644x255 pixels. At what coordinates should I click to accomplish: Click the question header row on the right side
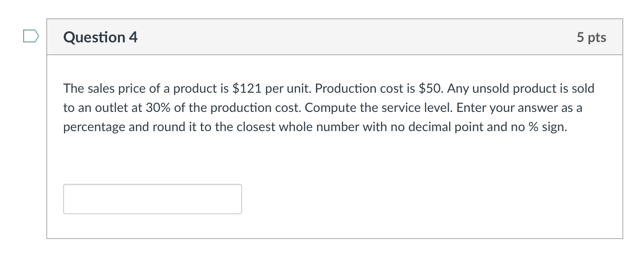tap(479, 37)
